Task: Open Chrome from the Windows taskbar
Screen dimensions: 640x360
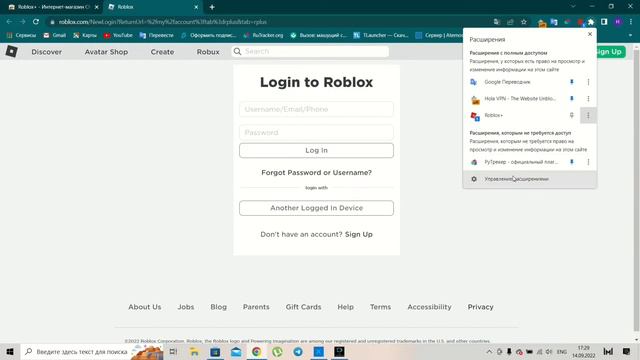Action: 256,352
